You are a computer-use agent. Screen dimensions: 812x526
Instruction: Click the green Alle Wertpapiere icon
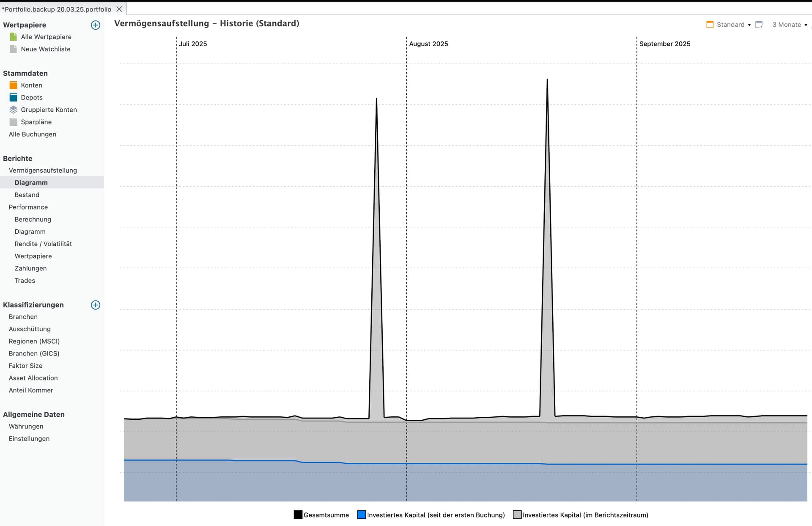(14, 37)
